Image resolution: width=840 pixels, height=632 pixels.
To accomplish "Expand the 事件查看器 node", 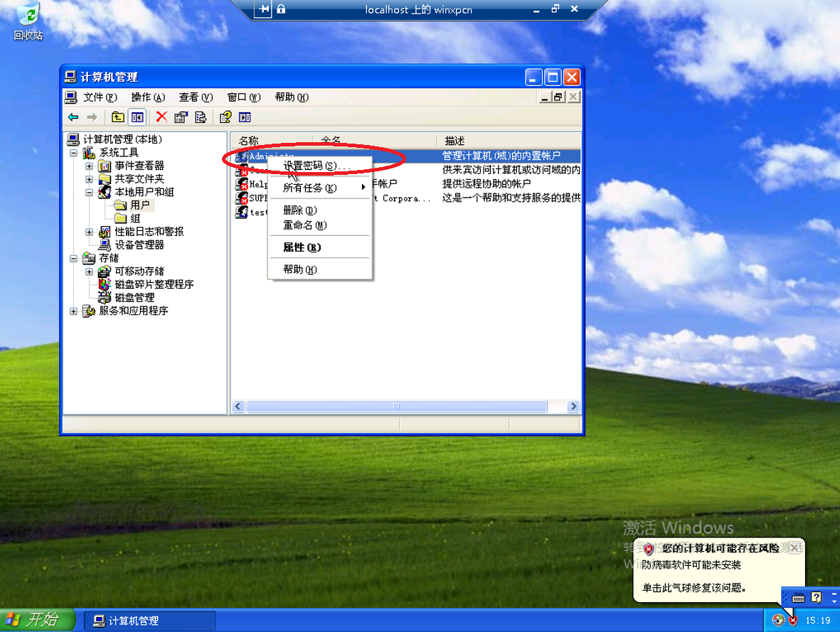I will pyautogui.click(x=89, y=166).
